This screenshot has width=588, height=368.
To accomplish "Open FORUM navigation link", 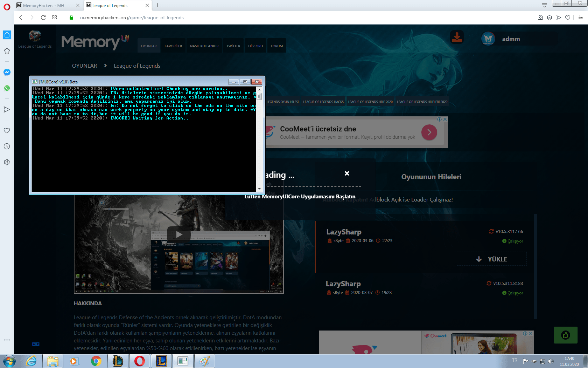I will [x=277, y=46].
